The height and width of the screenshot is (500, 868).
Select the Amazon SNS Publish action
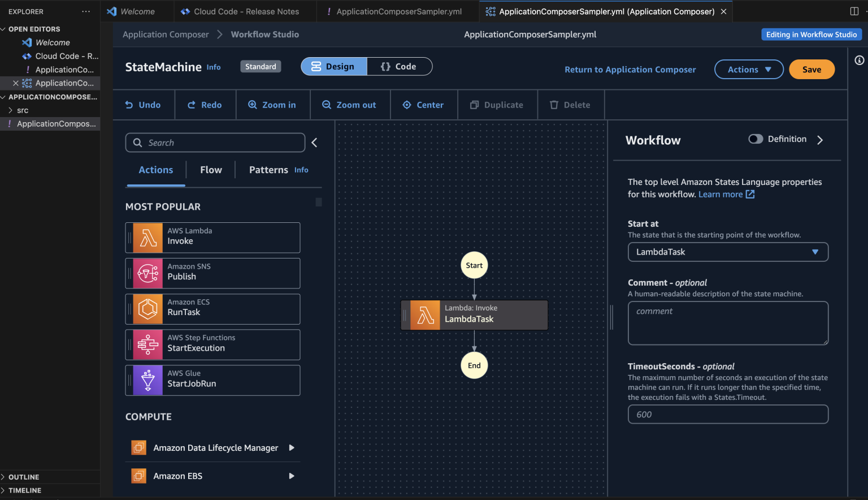(212, 273)
